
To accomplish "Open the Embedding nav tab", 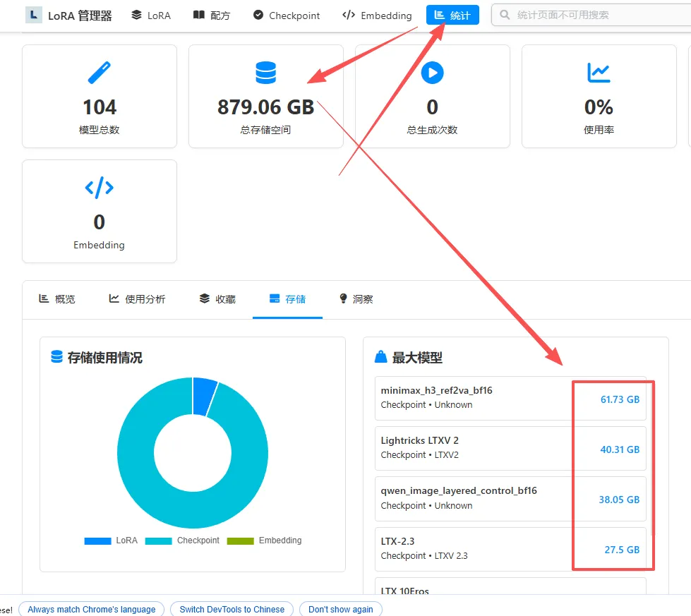I will pyautogui.click(x=377, y=16).
